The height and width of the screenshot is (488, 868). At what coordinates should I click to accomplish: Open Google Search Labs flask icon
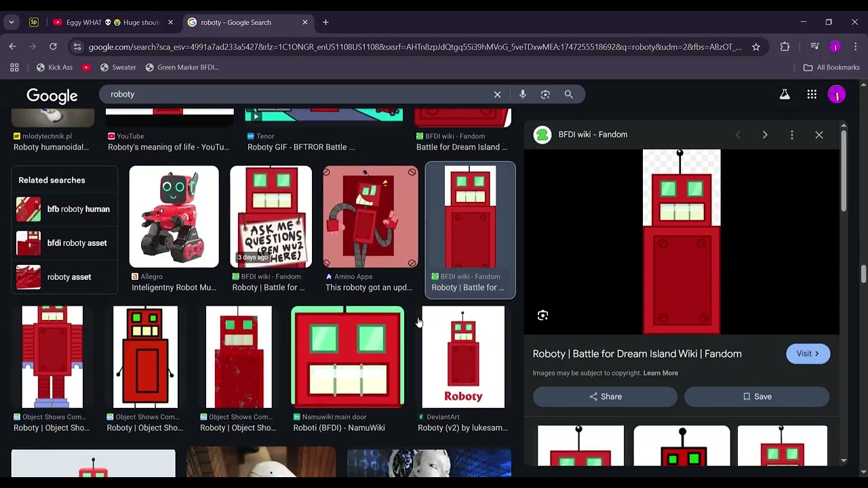click(x=785, y=95)
